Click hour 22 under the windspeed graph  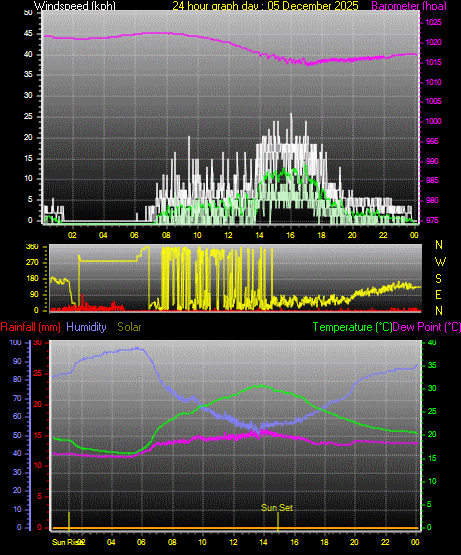(383, 235)
